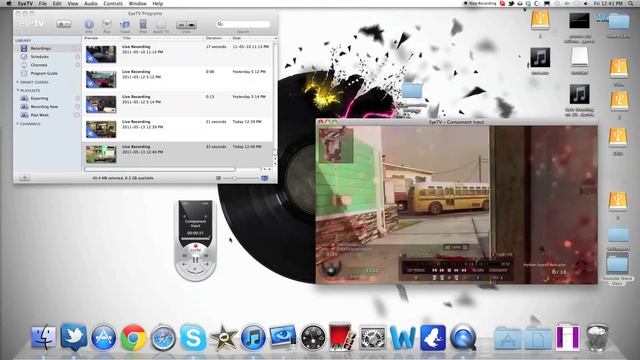Select the Recording Now playlist
This screenshot has height=360, width=640.
[x=47, y=107]
